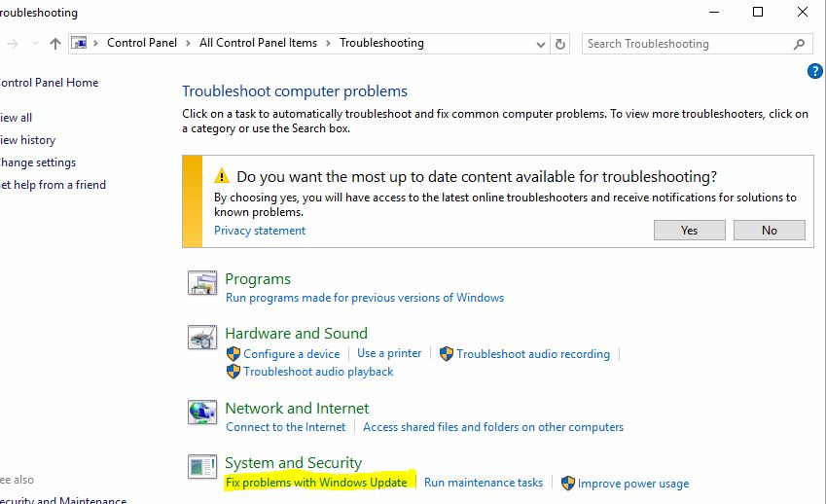Launch Troubleshoot audio recording
The width and height of the screenshot is (826, 504).
tap(533, 354)
